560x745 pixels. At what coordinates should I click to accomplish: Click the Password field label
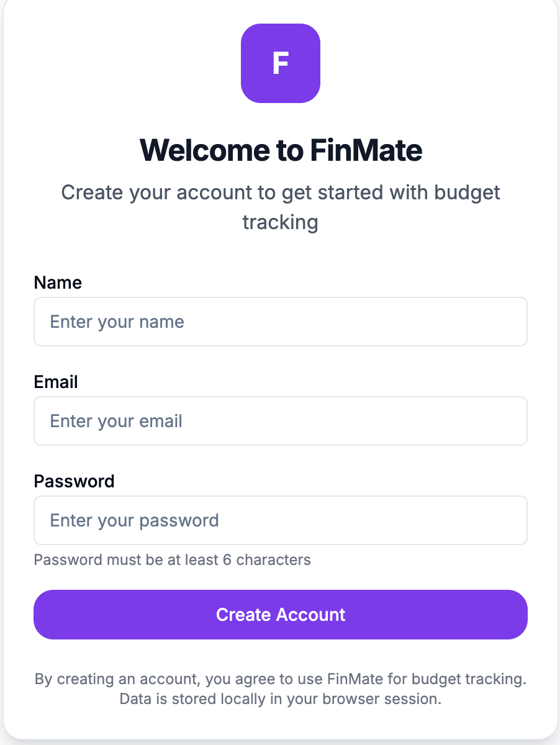tap(74, 481)
